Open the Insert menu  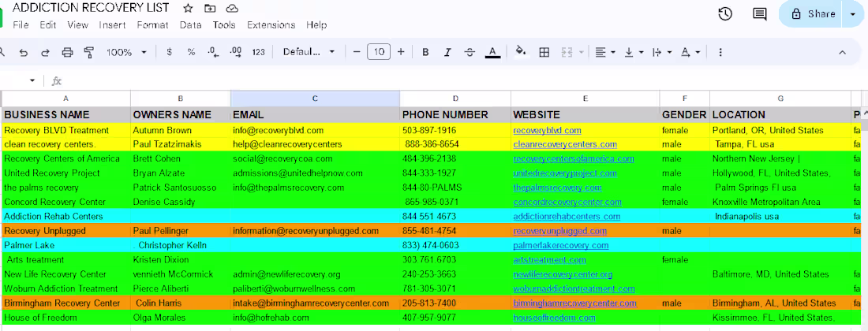tap(112, 25)
